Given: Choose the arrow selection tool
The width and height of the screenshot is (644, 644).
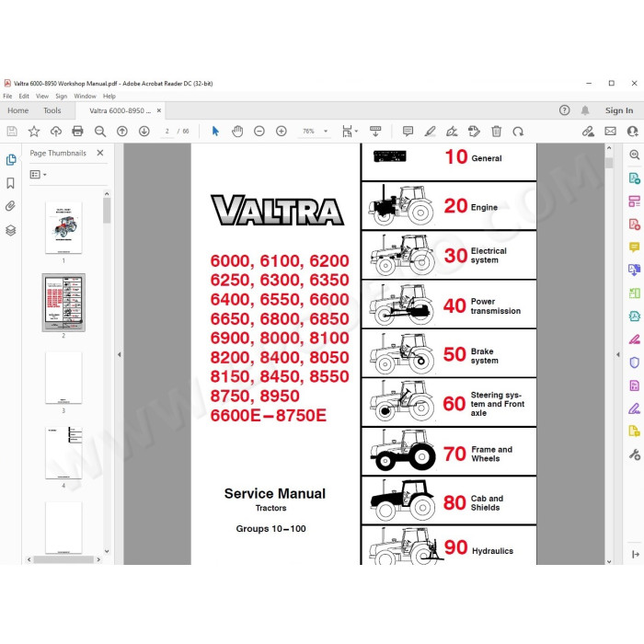Looking at the screenshot, I should tap(215, 132).
